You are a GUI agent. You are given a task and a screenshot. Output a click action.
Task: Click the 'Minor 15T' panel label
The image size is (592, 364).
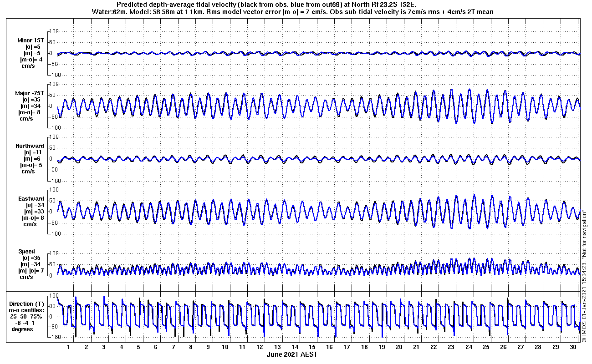pos(31,40)
